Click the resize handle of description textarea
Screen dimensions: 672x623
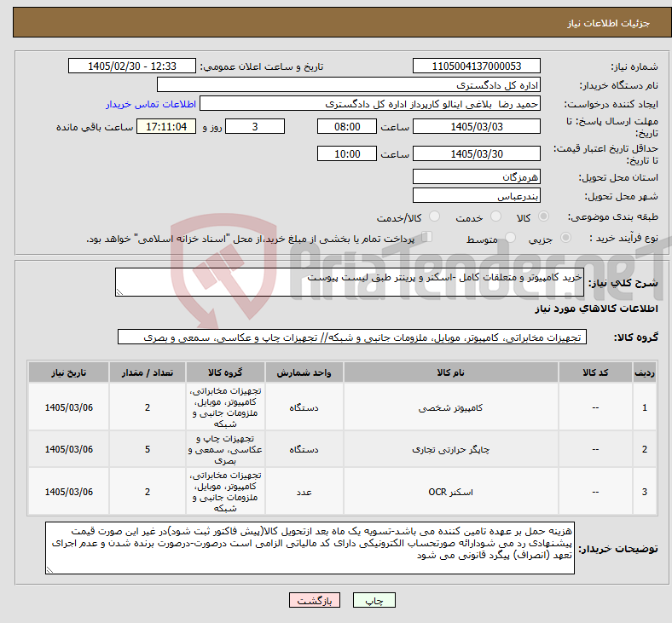point(119,292)
